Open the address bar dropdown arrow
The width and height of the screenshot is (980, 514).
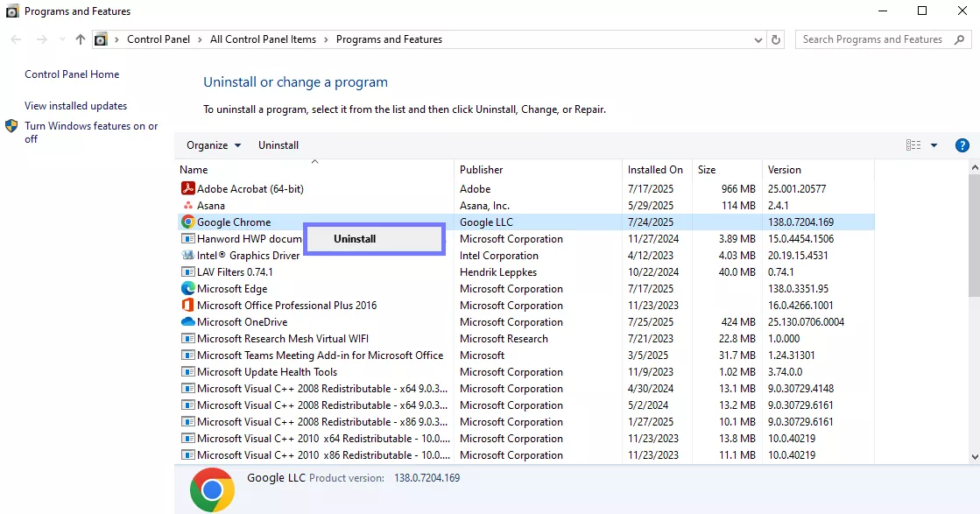758,39
